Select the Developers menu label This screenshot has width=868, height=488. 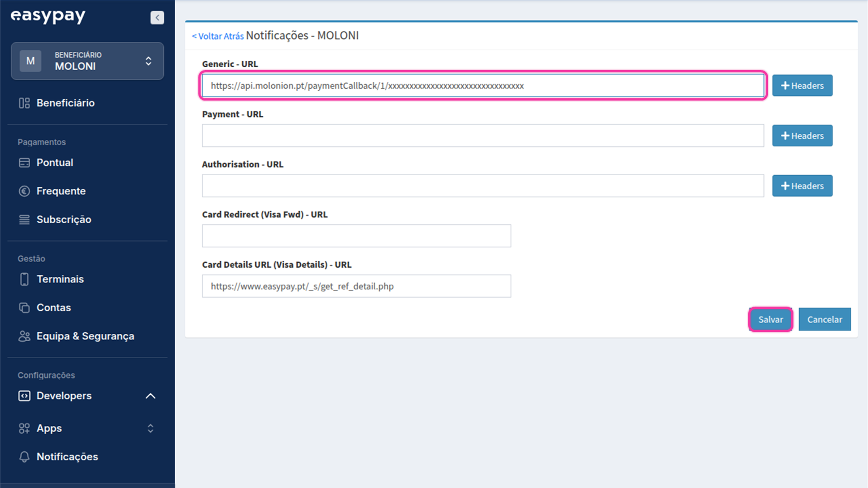pos(64,396)
